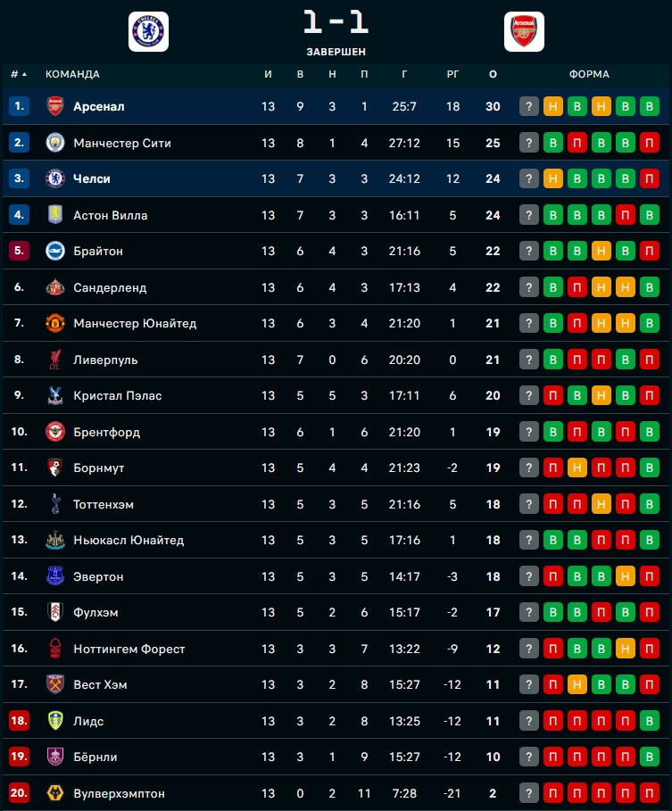This screenshot has width=672, height=811.
Task: Click the red П badge in Челси's form
Action: tap(650, 179)
